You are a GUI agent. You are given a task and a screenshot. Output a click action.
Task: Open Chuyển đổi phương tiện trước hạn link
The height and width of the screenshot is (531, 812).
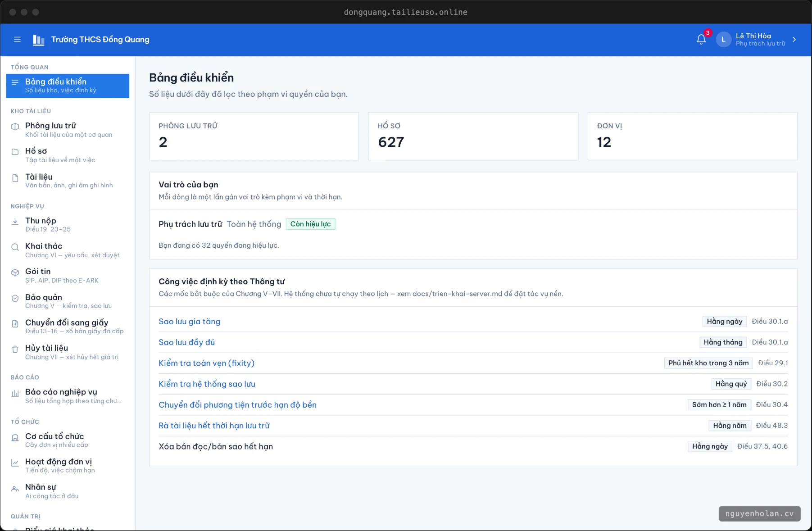pyautogui.click(x=238, y=405)
